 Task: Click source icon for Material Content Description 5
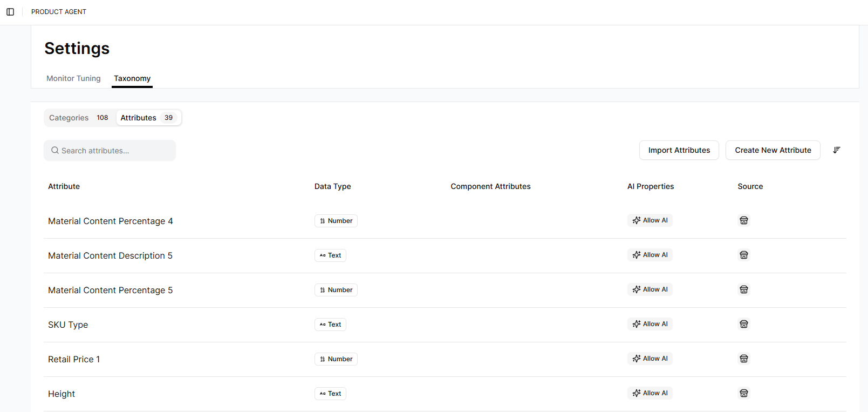[x=744, y=255]
